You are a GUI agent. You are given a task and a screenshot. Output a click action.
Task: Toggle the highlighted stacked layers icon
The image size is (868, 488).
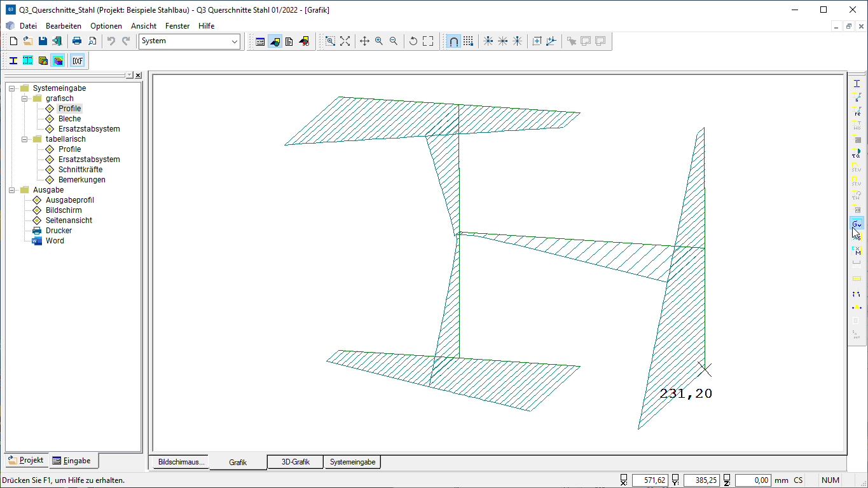pos(58,60)
